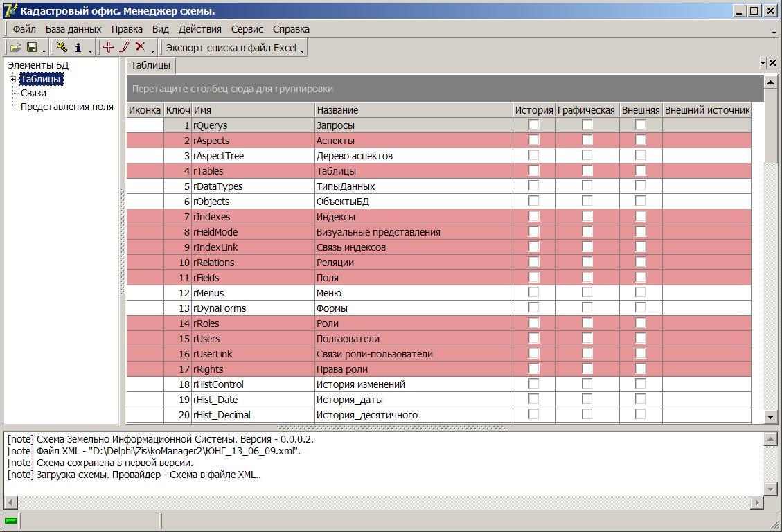Image resolution: width=782 pixels, height=532 pixels.
Task: Open the База данных menu
Action: [x=73, y=29]
